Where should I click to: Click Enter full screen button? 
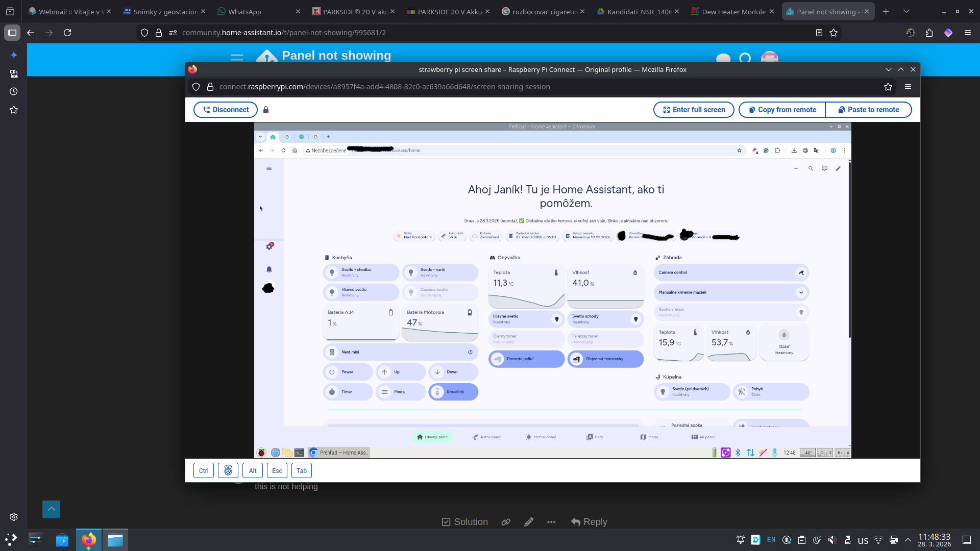point(694,110)
